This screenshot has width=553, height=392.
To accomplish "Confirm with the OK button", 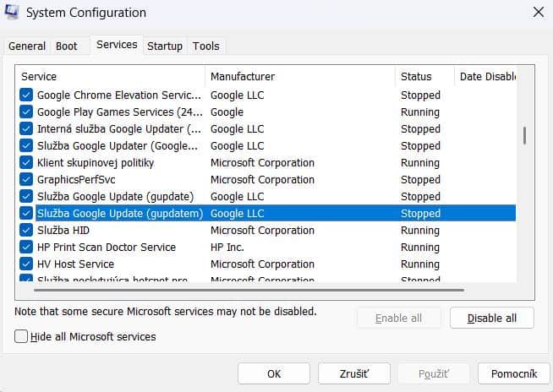I will tap(274, 373).
